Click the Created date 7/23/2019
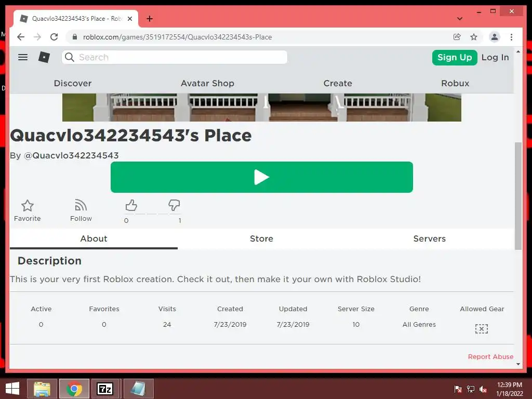 (230, 324)
